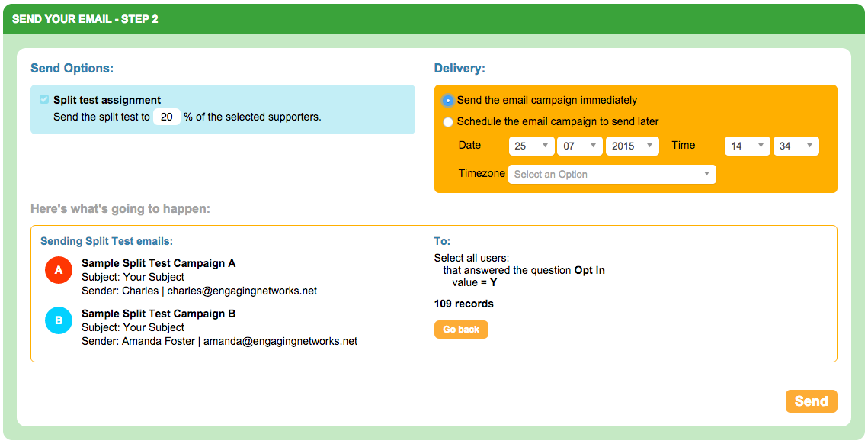The width and height of the screenshot is (868, 444).
Task: Click the blue B campaign badge
Action: click(x=58, y=321)
